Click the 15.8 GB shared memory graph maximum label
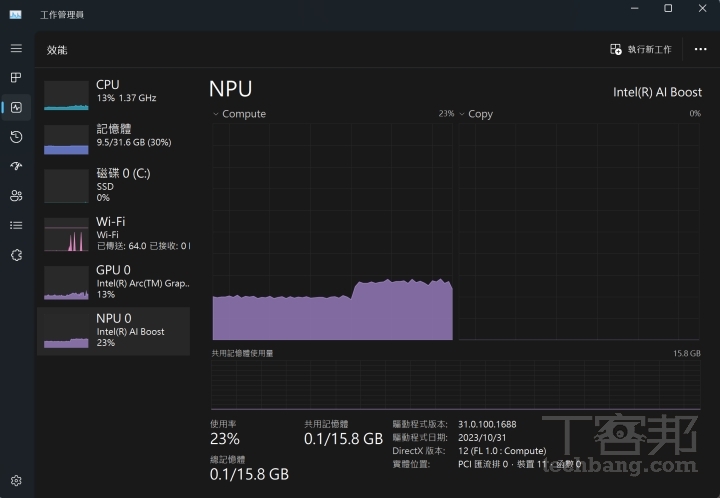The image size is (720, 498). [686, 353]
